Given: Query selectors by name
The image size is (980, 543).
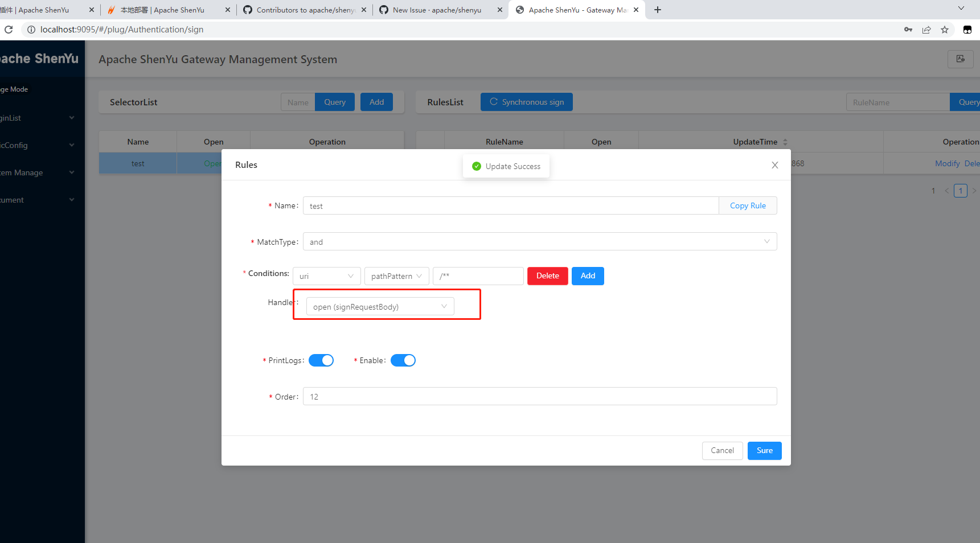Looking at the screenshot, I should pyautogui.click(x=335, y=102).
